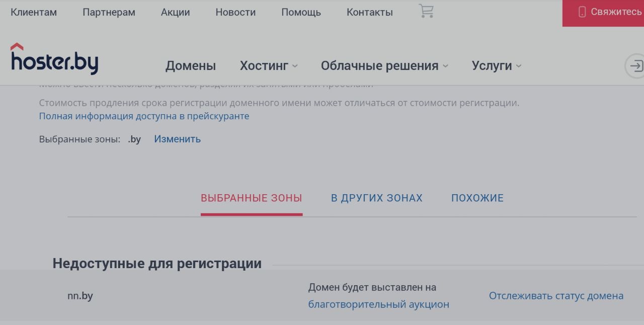Expand the Облачные решения dropdown chevron
644x325 pixels.
445,66
